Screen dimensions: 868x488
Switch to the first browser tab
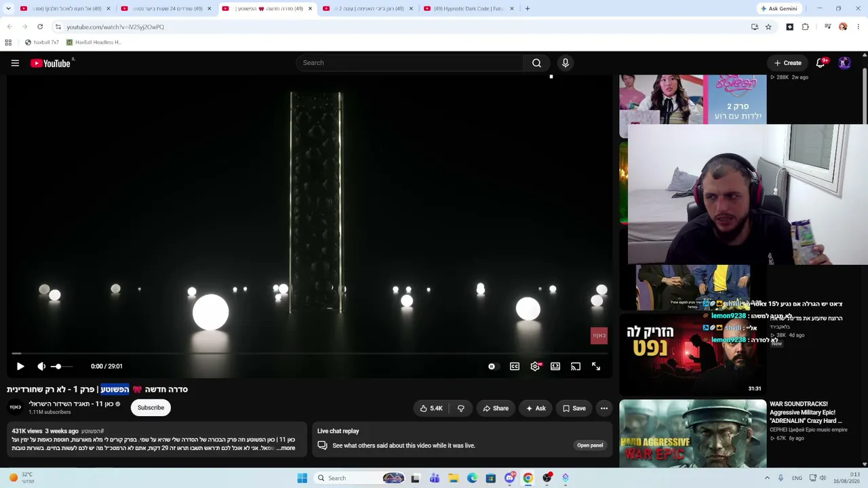tap(64, 9)
